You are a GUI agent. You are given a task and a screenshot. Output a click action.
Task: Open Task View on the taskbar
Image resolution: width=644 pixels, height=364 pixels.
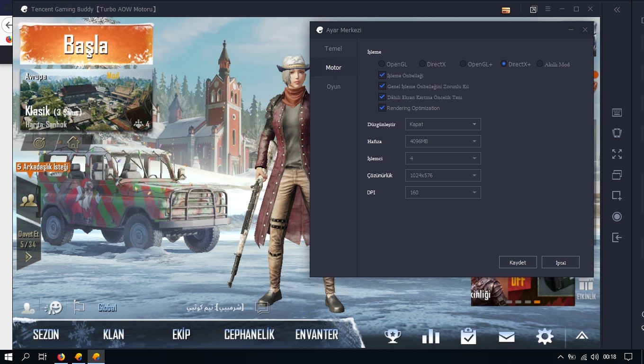point(43,357)
